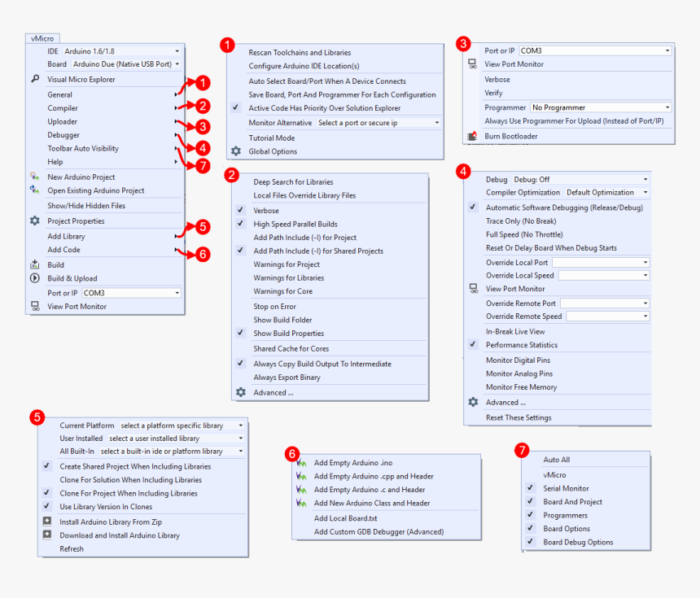Image resolution: width=700 pixels, height=598 pixels.
Task: Click Monitor Free Memory
Action: pos(522,387)
